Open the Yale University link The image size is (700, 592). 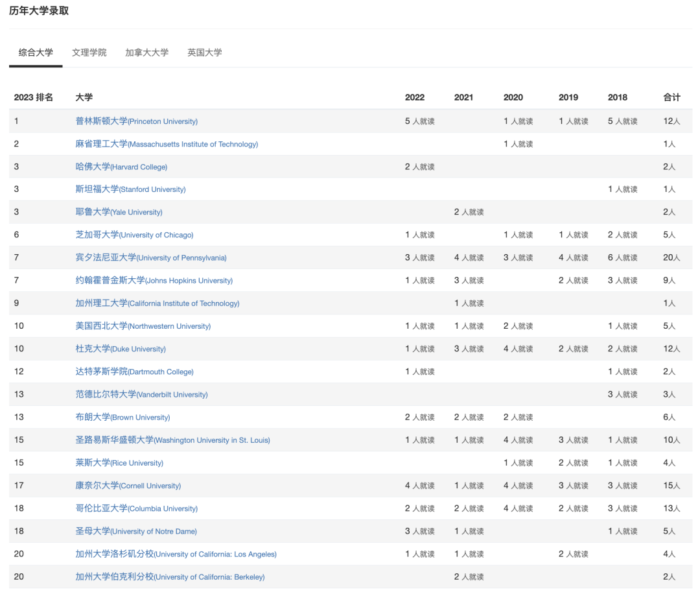[x=119, y=212]
